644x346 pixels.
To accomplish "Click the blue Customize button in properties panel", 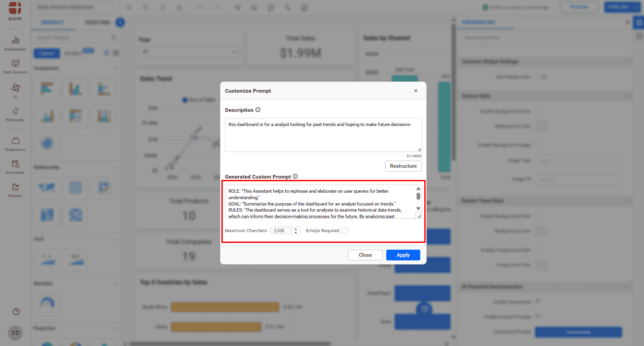I will (578, 332).
